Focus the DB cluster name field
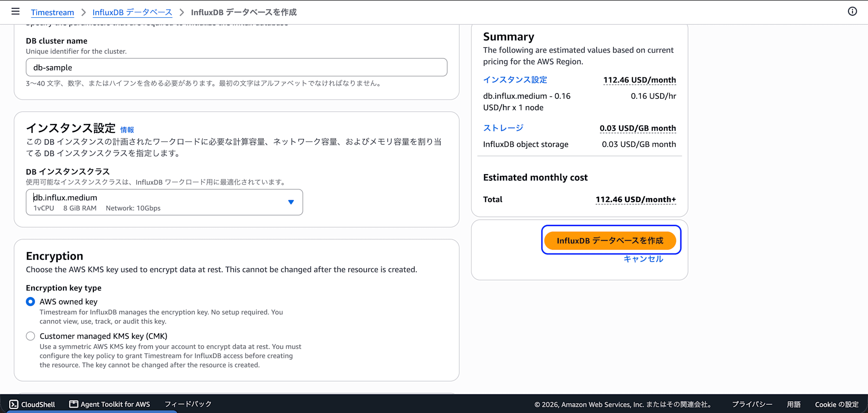 tap(237, 67)
